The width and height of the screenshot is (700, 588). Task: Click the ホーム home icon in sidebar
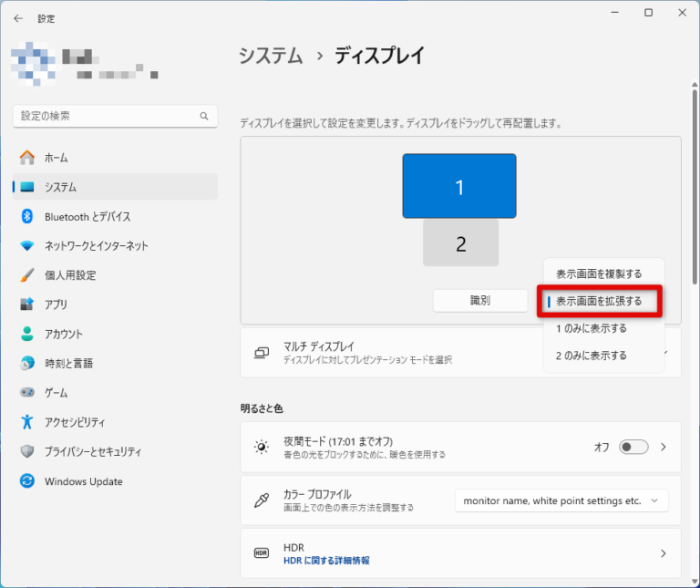pyautogui.click(x=27, y=158)
